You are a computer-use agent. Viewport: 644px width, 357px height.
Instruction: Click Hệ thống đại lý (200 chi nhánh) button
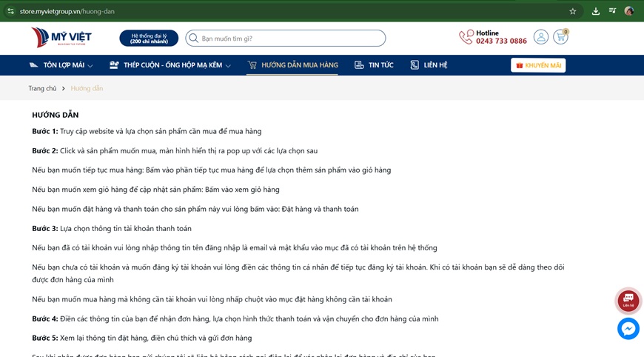coord(149,39)
